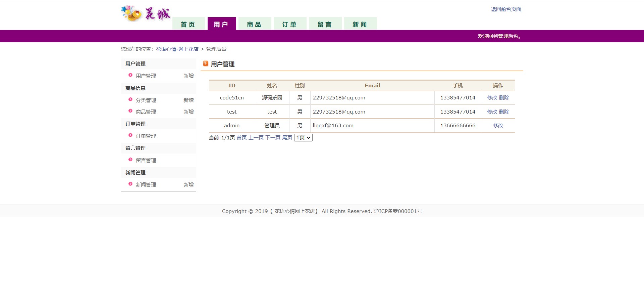Click the copyright footer text

point(322,211)
